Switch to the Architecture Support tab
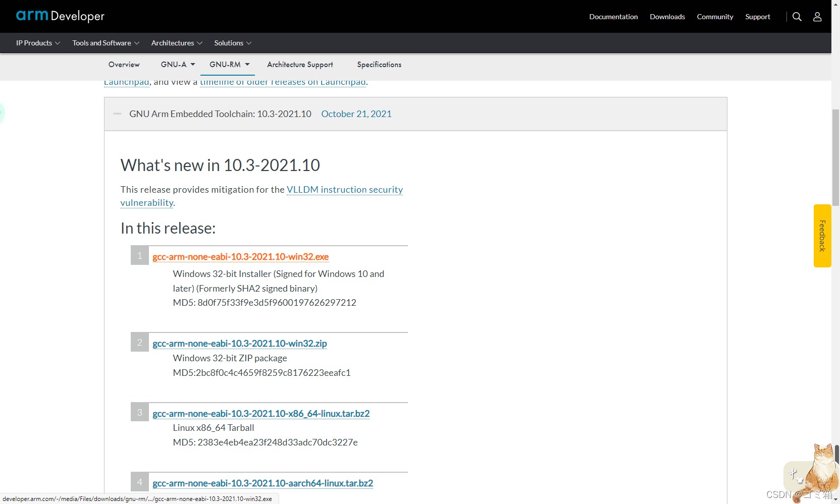 [x=300, y=65]
